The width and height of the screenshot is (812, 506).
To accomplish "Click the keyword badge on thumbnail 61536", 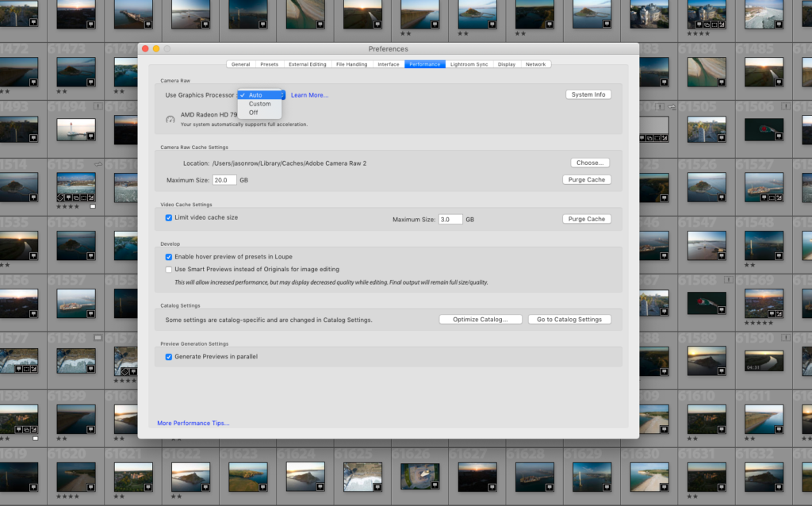I will 90,255.
